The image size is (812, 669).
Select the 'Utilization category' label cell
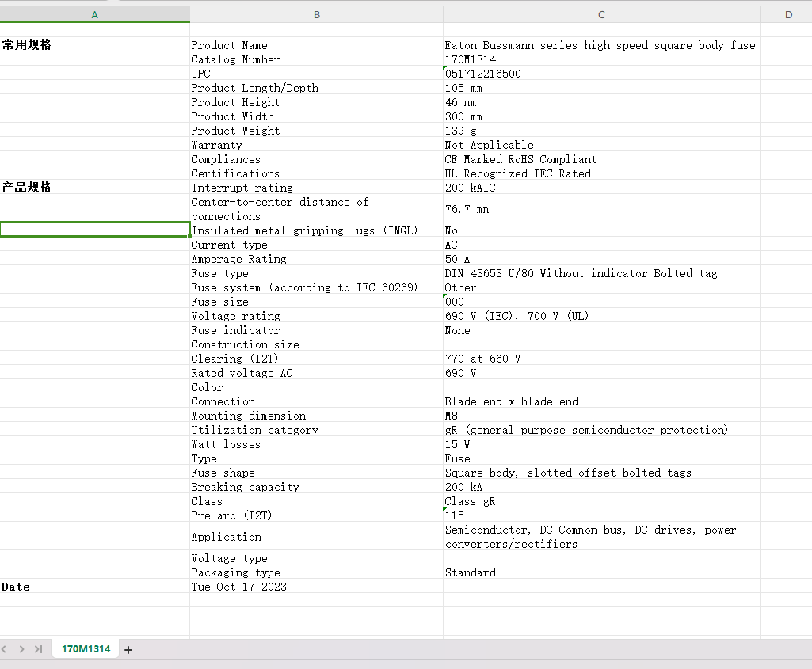click(316, 429)
